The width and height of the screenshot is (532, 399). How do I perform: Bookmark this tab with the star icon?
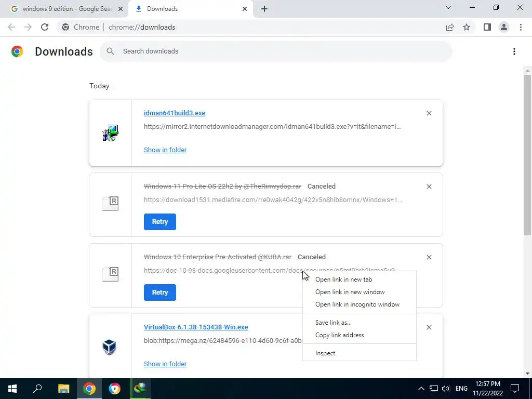[x=467, y=27]
